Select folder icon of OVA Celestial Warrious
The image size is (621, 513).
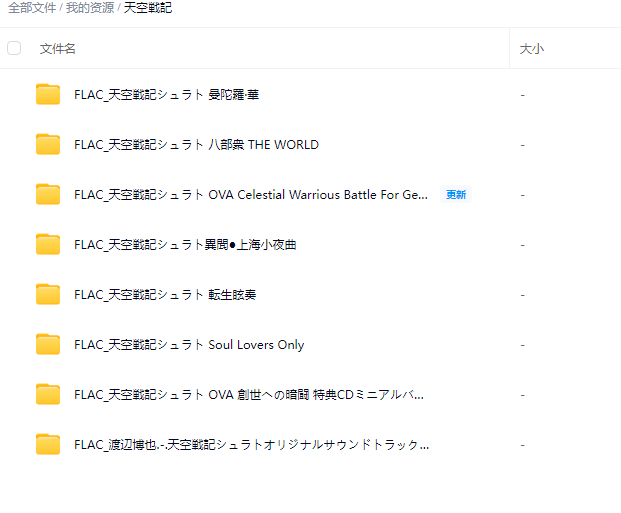click(48, 194)
